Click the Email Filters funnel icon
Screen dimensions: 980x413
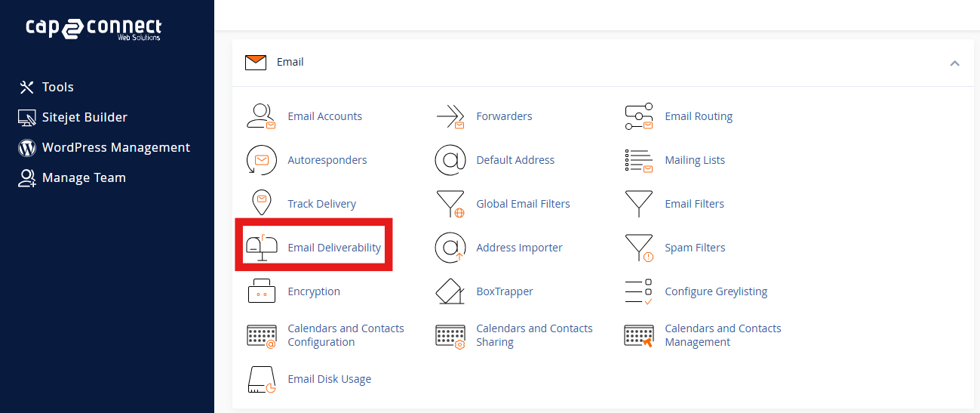tap(639, 204)
